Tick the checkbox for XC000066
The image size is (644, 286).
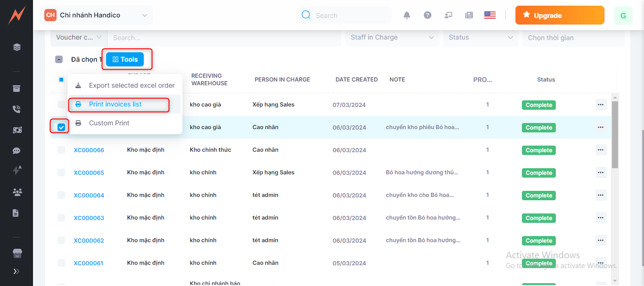click(61, 150)
